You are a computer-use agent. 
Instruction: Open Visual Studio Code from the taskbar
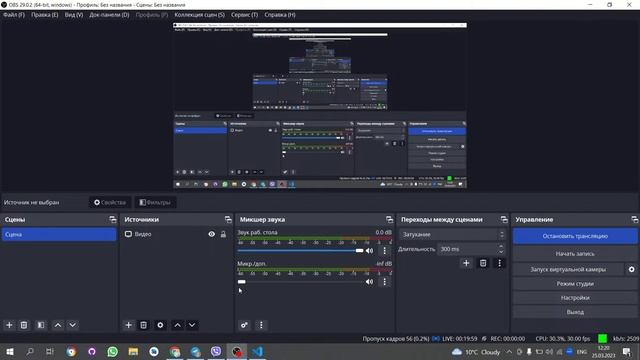(x=258, y=352)
